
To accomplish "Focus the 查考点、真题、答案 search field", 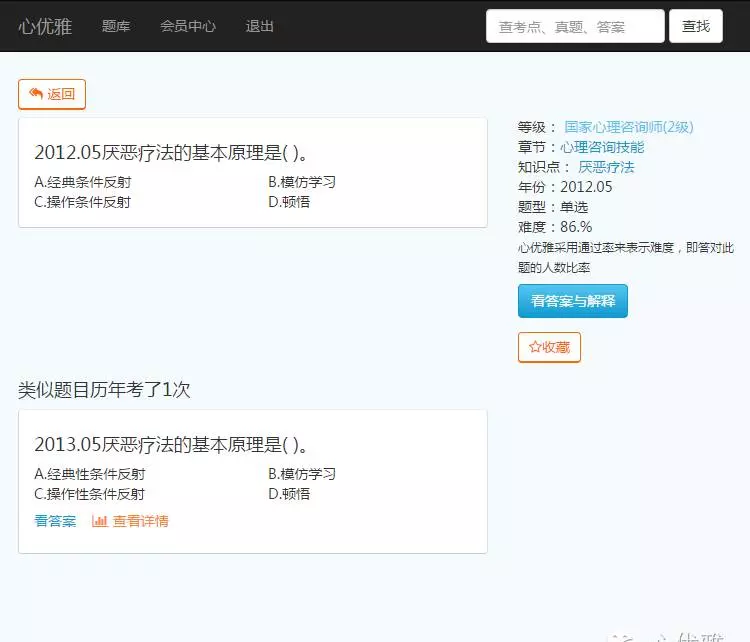I will pyautogui.click(x=575, y=26).
